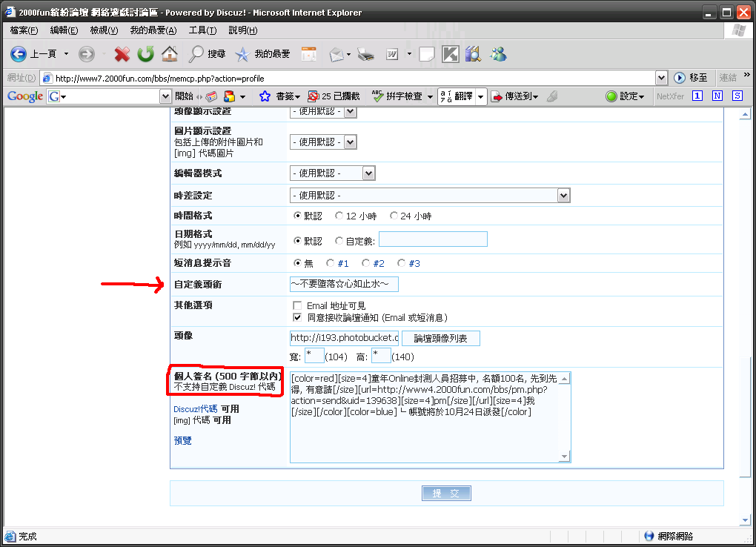Open the 工具(T) menu
Screen dimensions: 756x547
click(202, 30)
